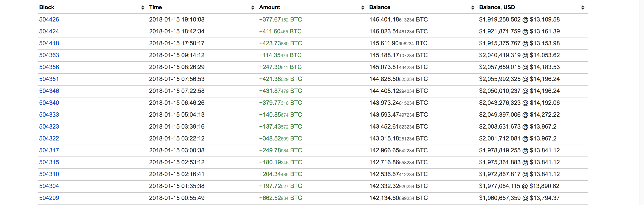
Task: Sort table by Block column arrows
Action: [143, 8]
